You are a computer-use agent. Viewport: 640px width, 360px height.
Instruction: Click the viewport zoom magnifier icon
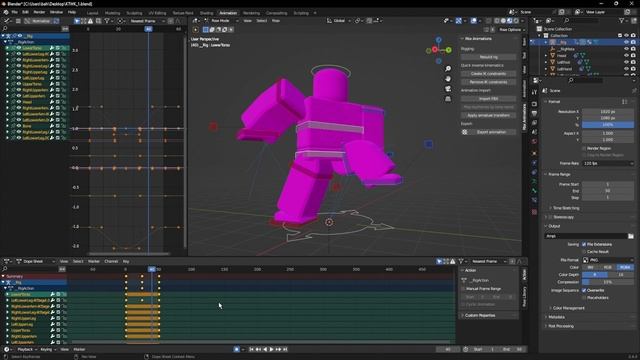point(448,69)
